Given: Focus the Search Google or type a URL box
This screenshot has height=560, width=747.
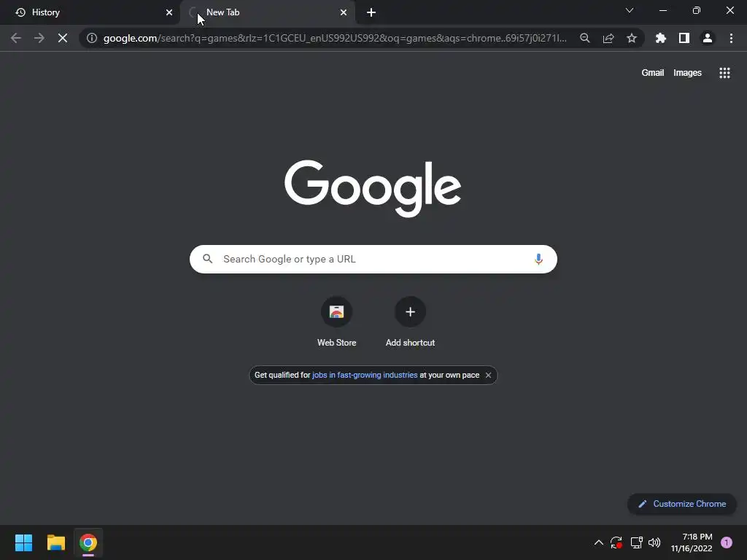Looking at the screenshot, I should pos(373,259).
